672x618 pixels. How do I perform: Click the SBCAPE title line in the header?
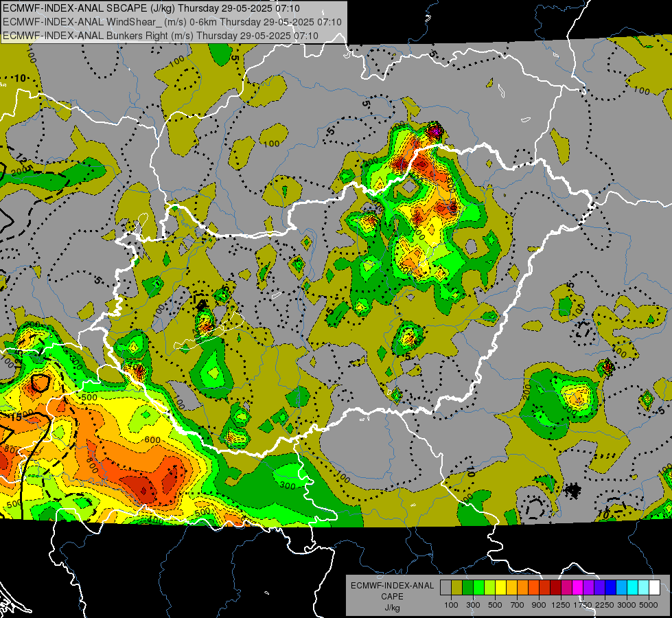151,8
